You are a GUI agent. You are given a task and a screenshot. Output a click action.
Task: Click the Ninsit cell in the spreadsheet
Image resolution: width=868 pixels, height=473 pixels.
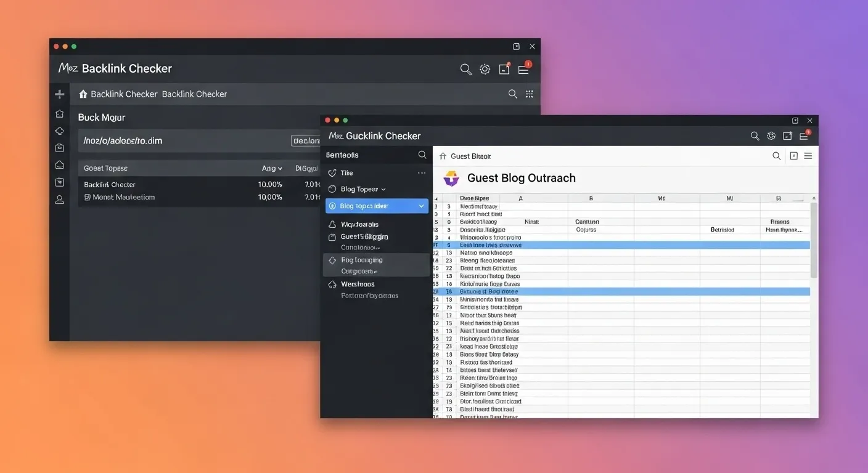tap(531, 222)
